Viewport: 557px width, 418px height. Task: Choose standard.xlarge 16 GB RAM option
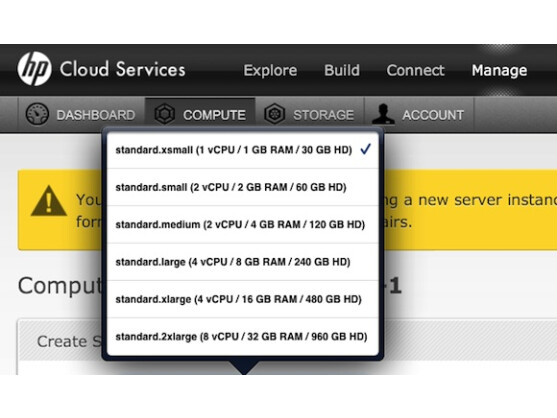[x=243, y=299]
